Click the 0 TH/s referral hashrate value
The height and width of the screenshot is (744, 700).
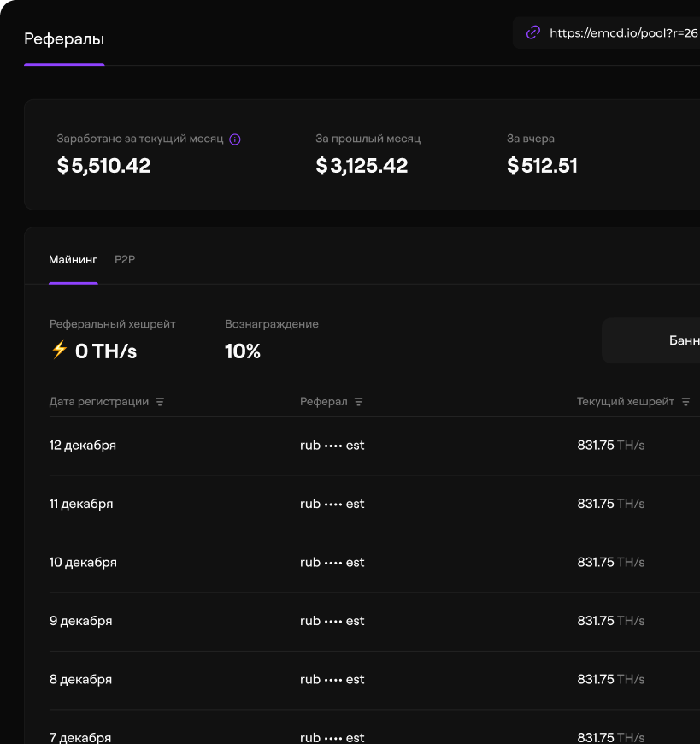(x=106, y=351)
